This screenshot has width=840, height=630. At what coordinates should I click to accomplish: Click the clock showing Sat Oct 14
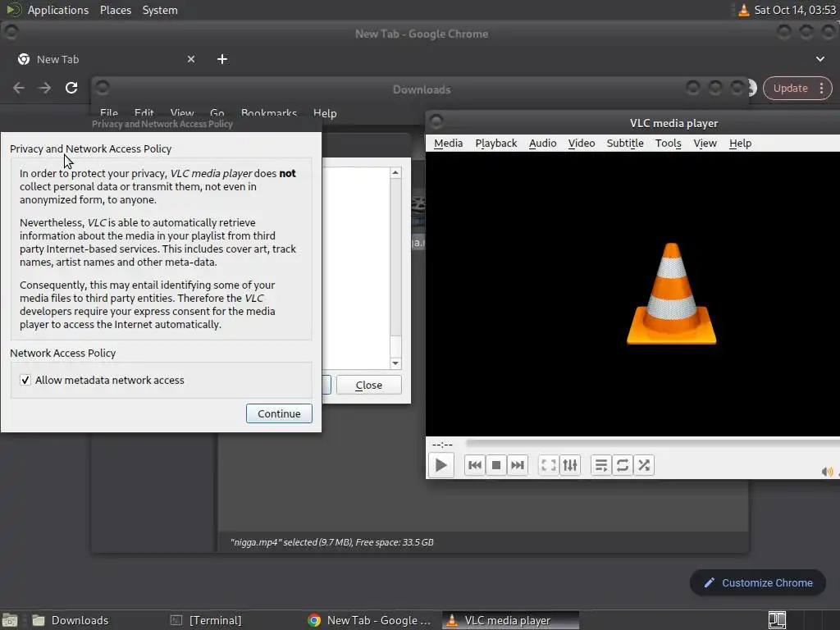794,10
